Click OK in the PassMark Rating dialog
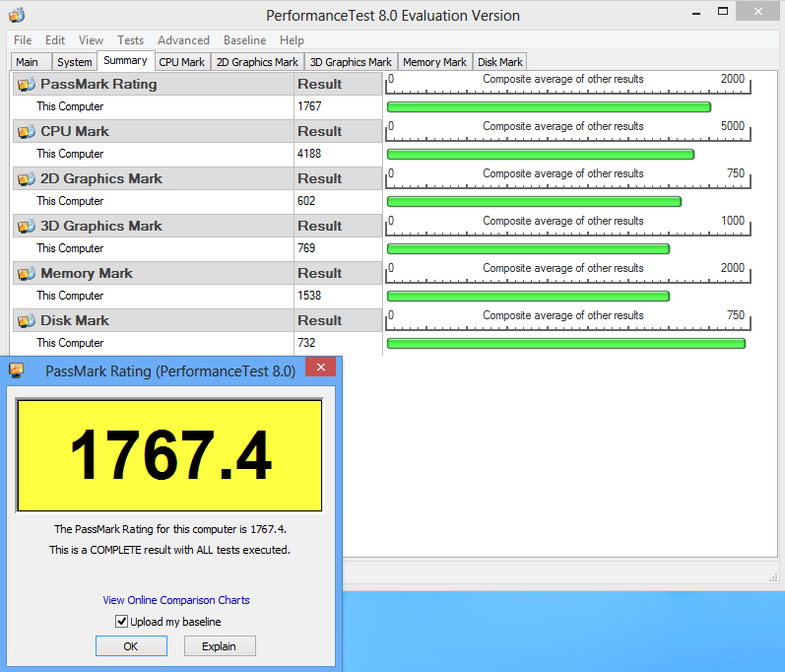Screen dimensions: 785x672 131,646
